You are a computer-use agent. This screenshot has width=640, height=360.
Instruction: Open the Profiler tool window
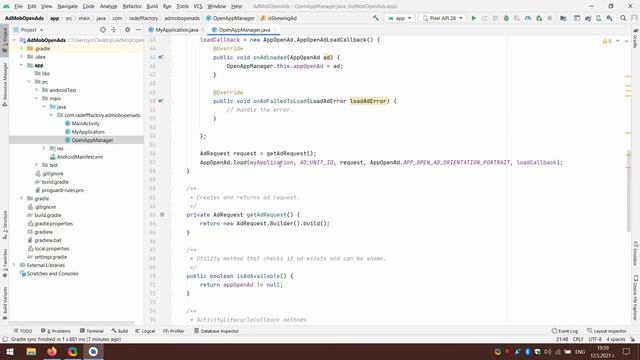(173, 331)
